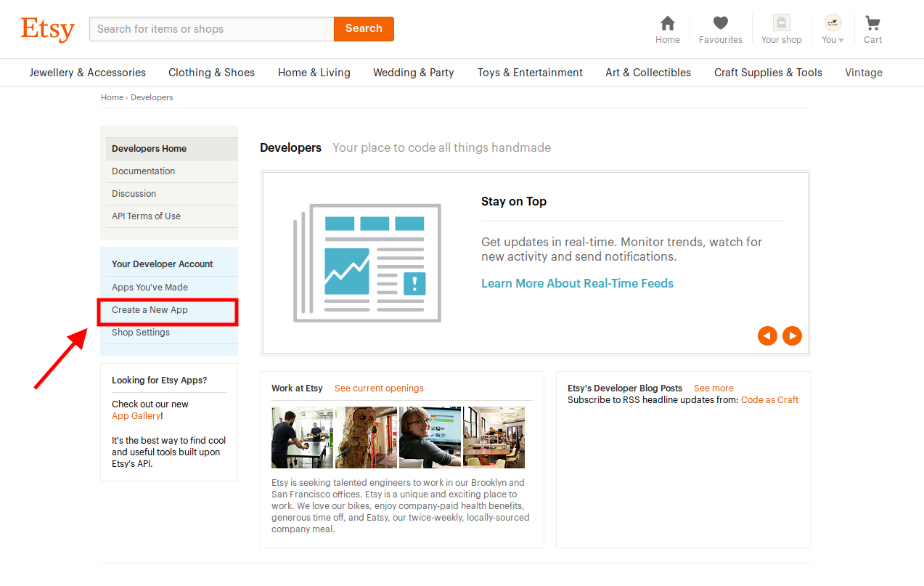Open the ping-pong office photo thumbnail
This screenshot has width=924, height=586.
pyautogui.click(x=303, y=437)
